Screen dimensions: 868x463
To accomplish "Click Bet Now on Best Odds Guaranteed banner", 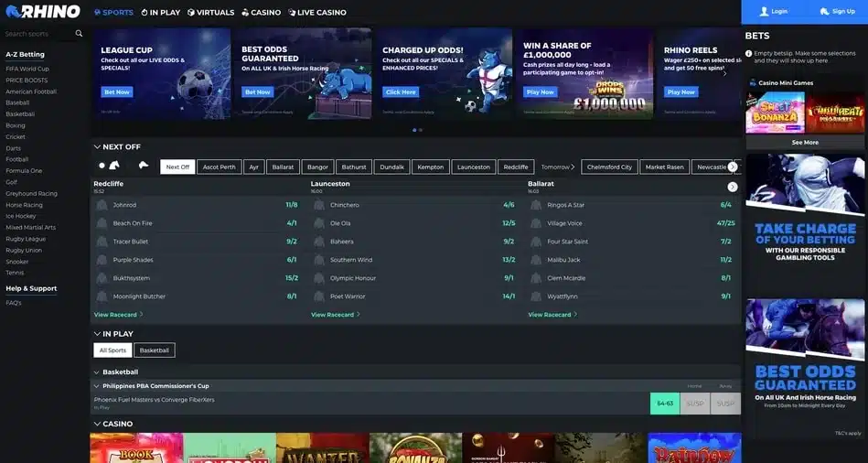I will coord(257,92).
